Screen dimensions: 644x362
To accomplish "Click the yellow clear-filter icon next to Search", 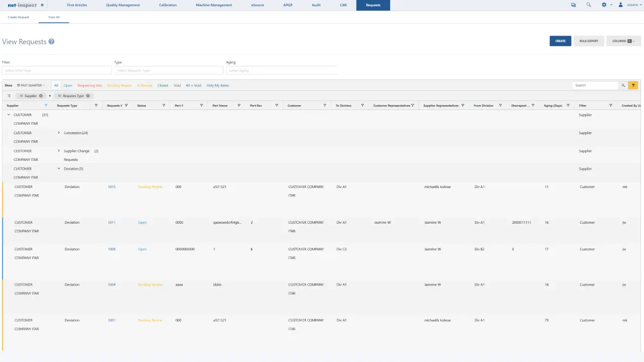I will pyautogui.click(x=633, y=85).
